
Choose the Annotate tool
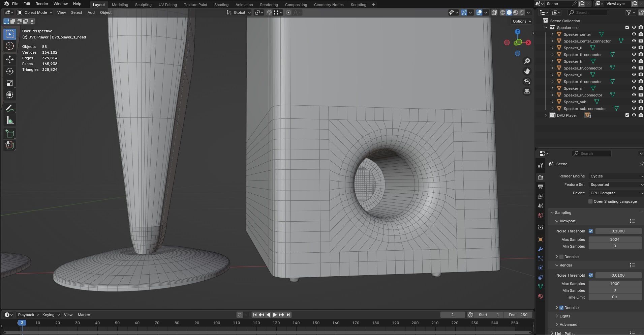click(x=10, y=108)
